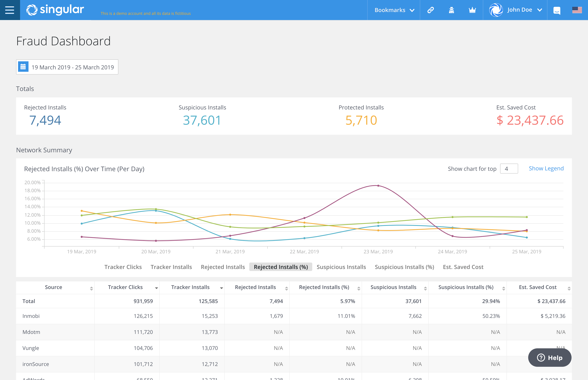The width and height of the screenshot is (588, 380).
Task: Sort table by Source column
Action: tap(54, 287)
